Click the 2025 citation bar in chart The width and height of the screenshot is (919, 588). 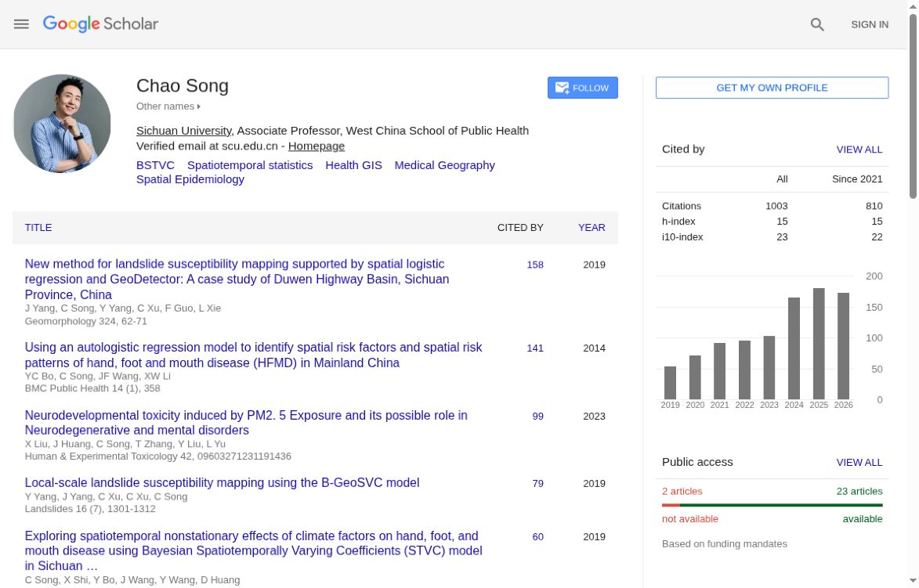pyautogui.click(x=819, y=344)
